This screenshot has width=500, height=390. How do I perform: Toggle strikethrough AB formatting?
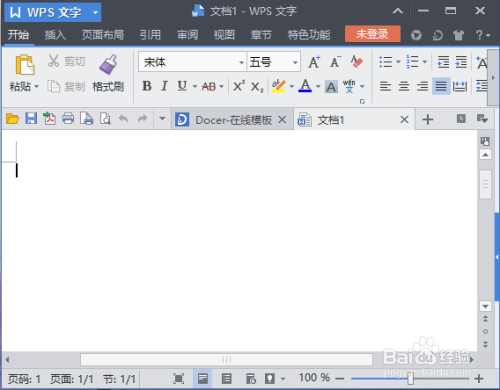point(209,87)
